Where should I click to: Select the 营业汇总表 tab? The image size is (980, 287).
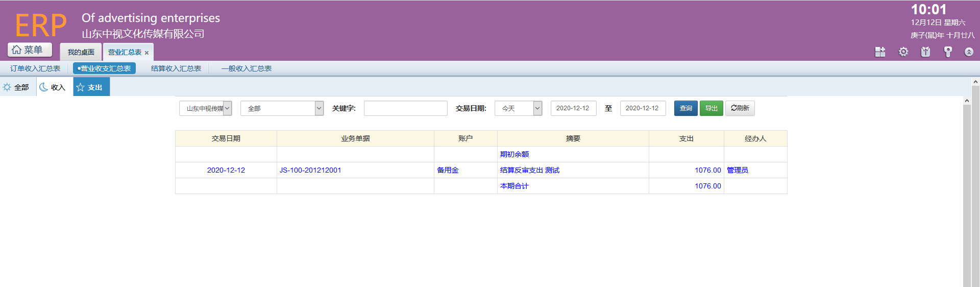tap(125, 52)
